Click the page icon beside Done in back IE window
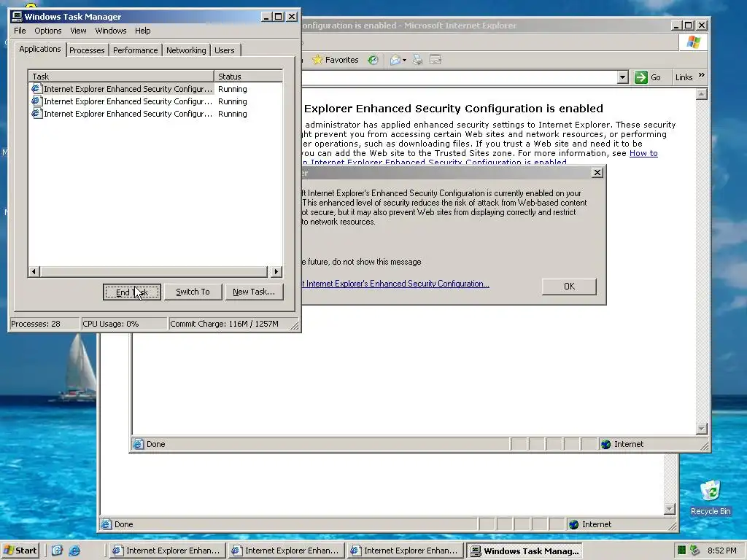Screen dimensions: 747x560 pos(107,525)
